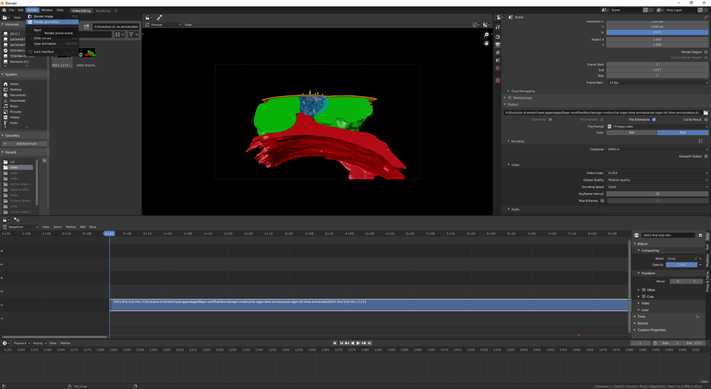The height and width of the screenshot is (389, 711).
Task: Switch to the Rendering workspace tab
Action: pyautogui.click(x=103, y=10)
